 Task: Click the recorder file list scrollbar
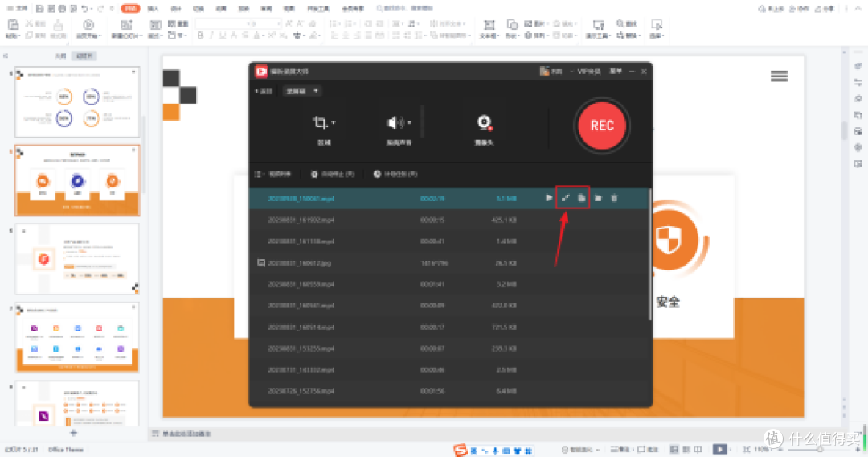point(649,253)
